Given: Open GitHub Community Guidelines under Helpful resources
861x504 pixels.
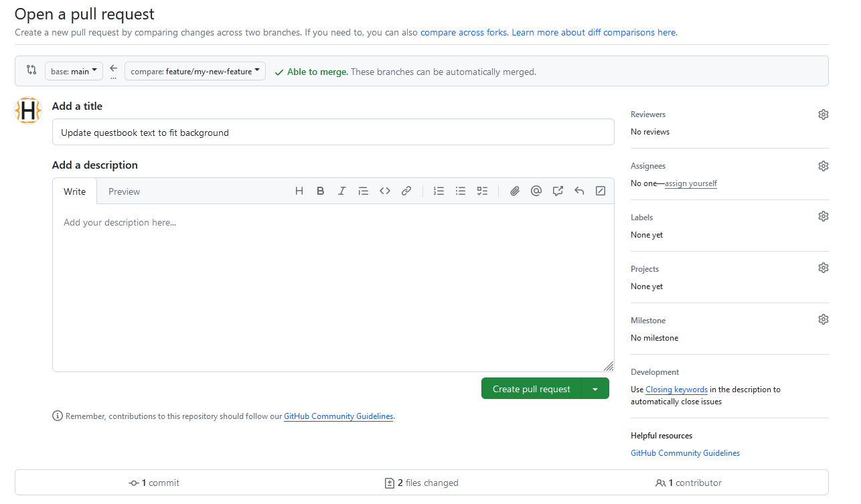Looking at the screenshot, I should (x=685, y=453).
